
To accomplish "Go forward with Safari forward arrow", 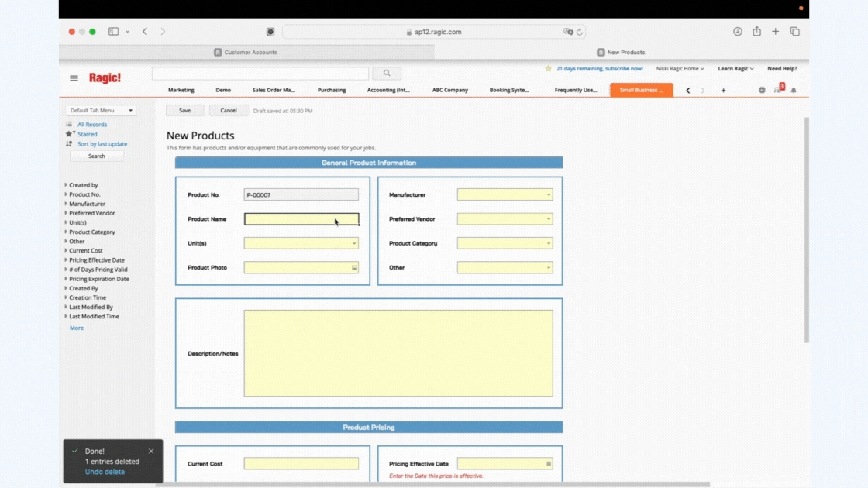I will click(x=163, y=32).
